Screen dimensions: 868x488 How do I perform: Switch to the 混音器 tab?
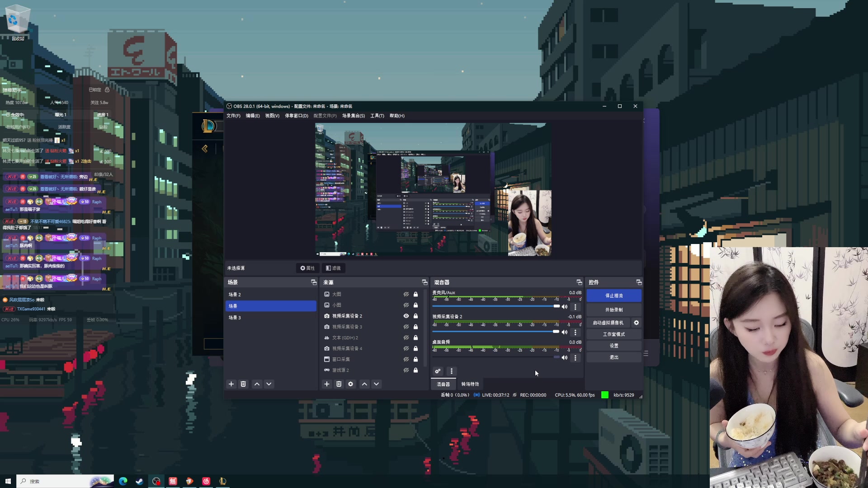(443, 384)
